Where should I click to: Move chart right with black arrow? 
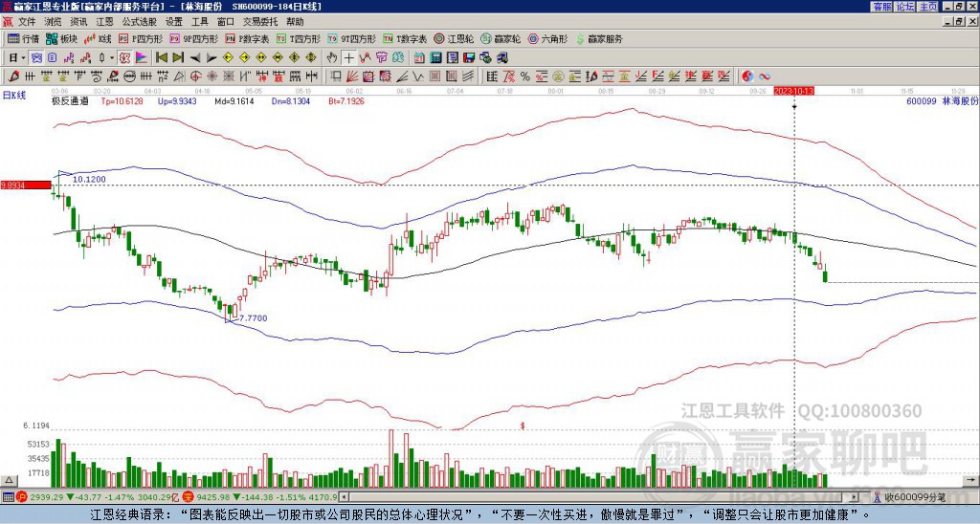pyautogui.click(x=212, y=57)
